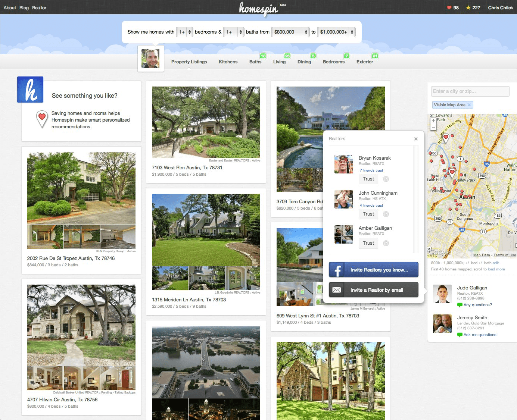
Task: Trust realtor Bryan Kosarek
Action: [x=368, y=179]
